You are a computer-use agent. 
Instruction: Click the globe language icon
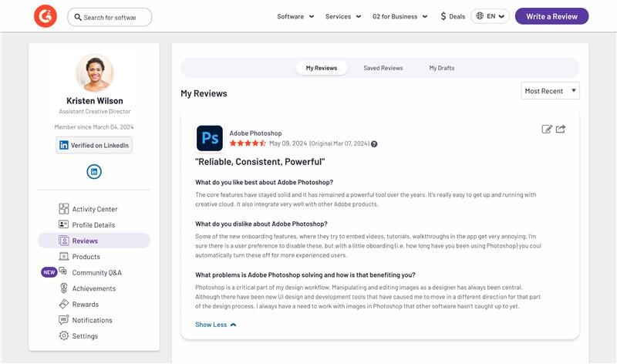pyautogui.click(x=480, y=16)
